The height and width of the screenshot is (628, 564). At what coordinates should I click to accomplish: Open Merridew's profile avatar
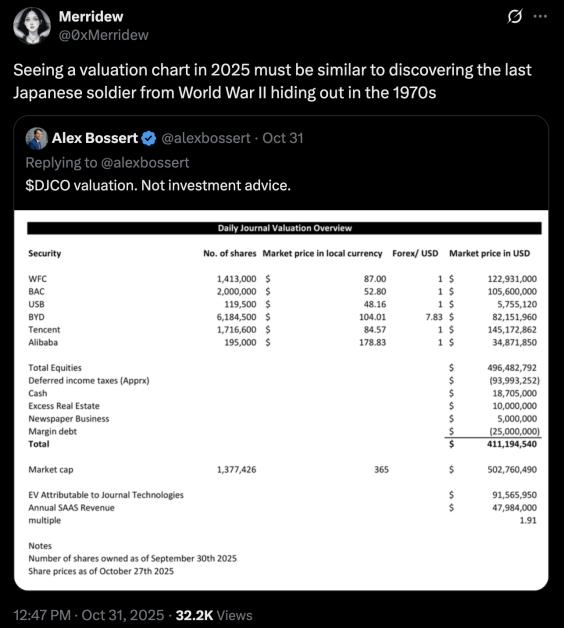(32, 26)
